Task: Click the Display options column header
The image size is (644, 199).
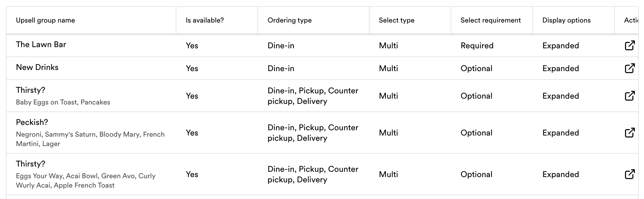Action: (566, 20)
